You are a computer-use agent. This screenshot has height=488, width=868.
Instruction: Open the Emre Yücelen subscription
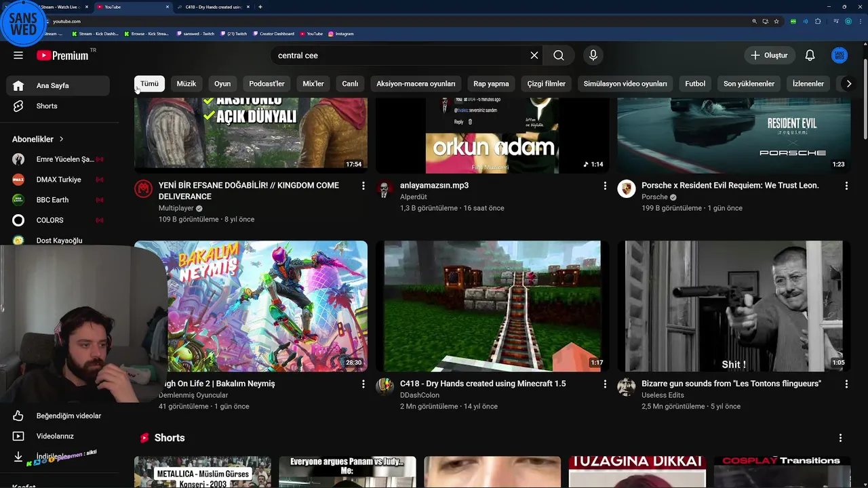[x=58, y=159]
